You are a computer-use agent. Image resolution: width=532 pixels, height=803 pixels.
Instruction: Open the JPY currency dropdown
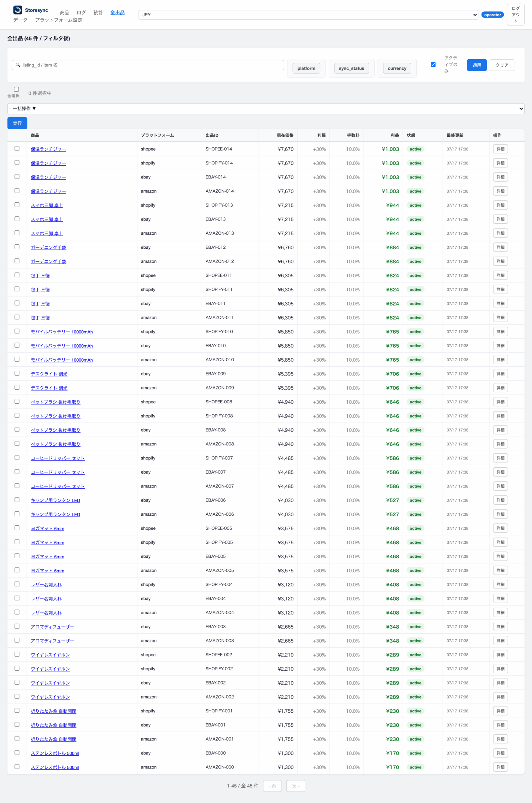click(308, 15)
